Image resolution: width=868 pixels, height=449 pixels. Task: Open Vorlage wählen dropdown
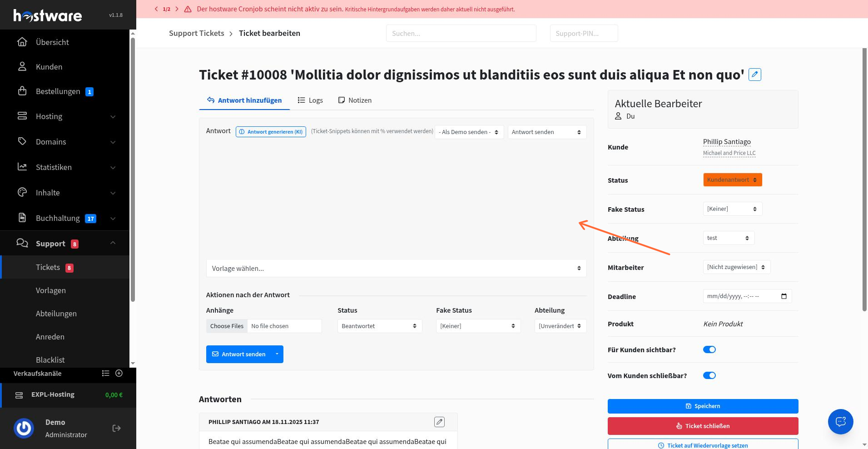tap(396, 268)
